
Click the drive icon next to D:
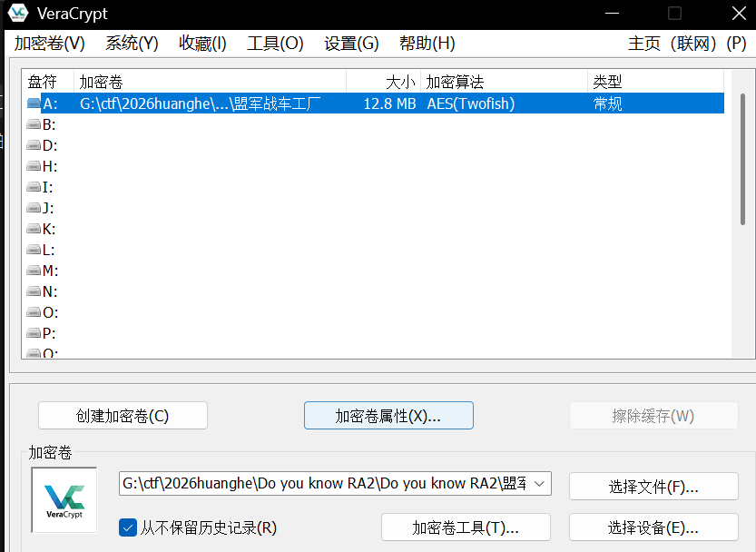point(34,145)
